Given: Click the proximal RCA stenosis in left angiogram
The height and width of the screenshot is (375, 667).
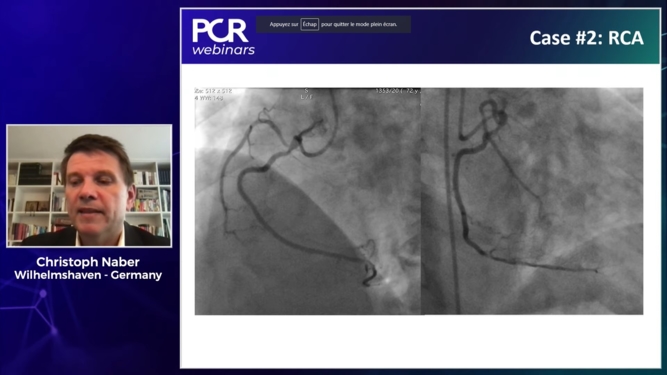Looking at the screenshot, I should coord(298,139).
